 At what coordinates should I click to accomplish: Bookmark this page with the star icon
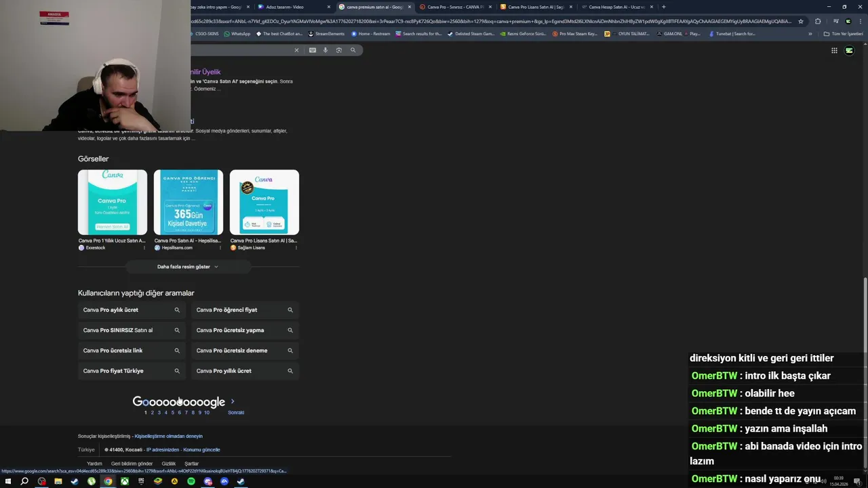click(x=801, y=21)
